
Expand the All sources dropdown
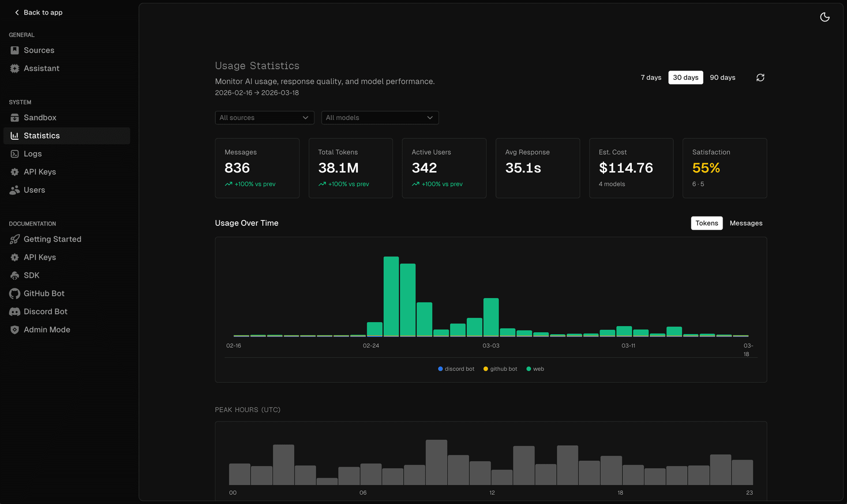[264, 118]
